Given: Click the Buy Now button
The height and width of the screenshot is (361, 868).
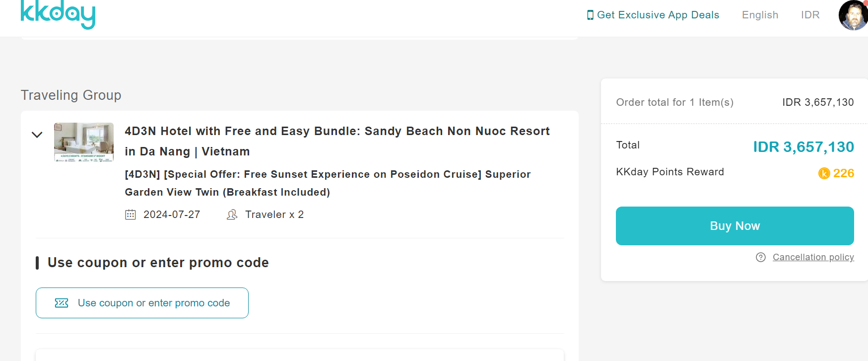Looking at the screenshot, I should (x=734, y=226).
